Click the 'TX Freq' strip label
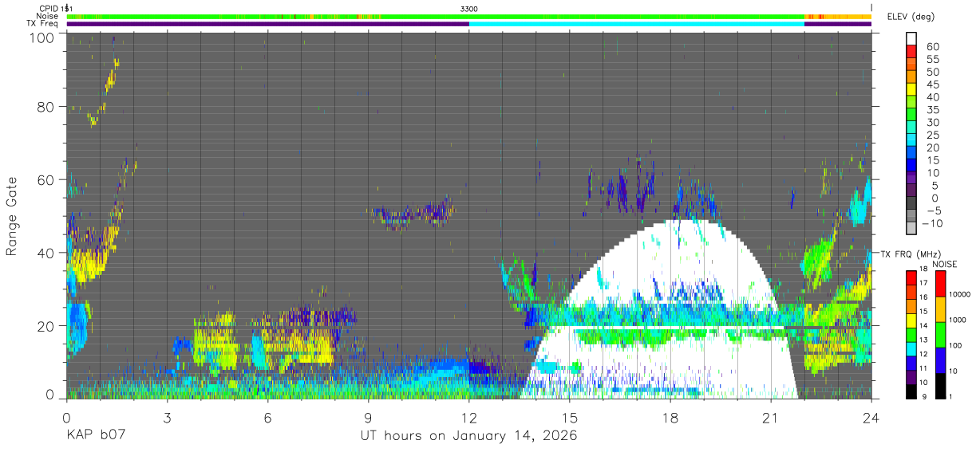 pyautogui.click(x=42, y=24)
